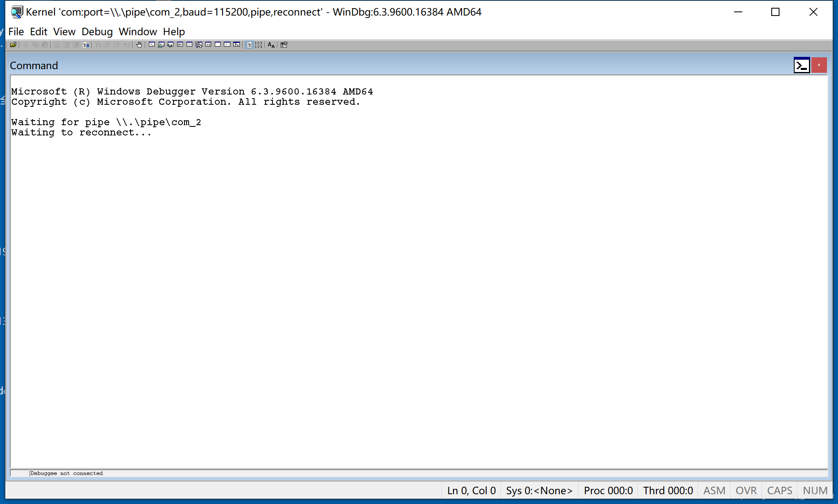Open the Disassembly window
This screenshot has width=838, height=504.
[208, 45]
